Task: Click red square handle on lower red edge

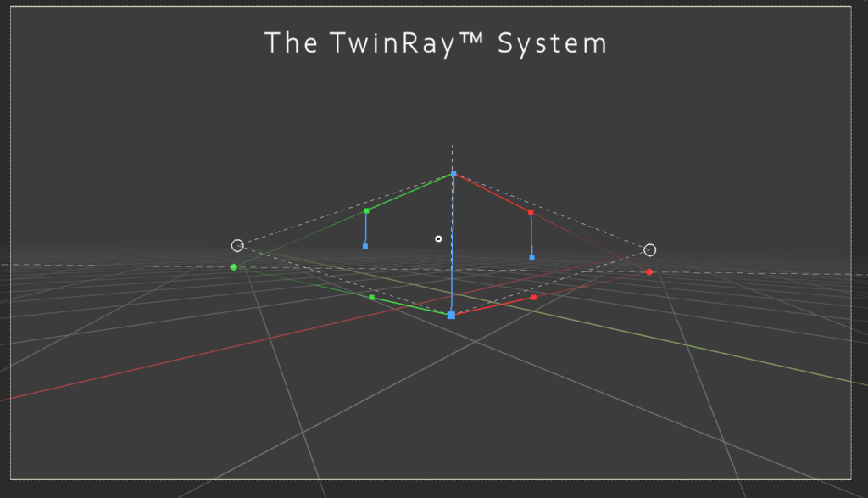Action: tap(533, 298)
